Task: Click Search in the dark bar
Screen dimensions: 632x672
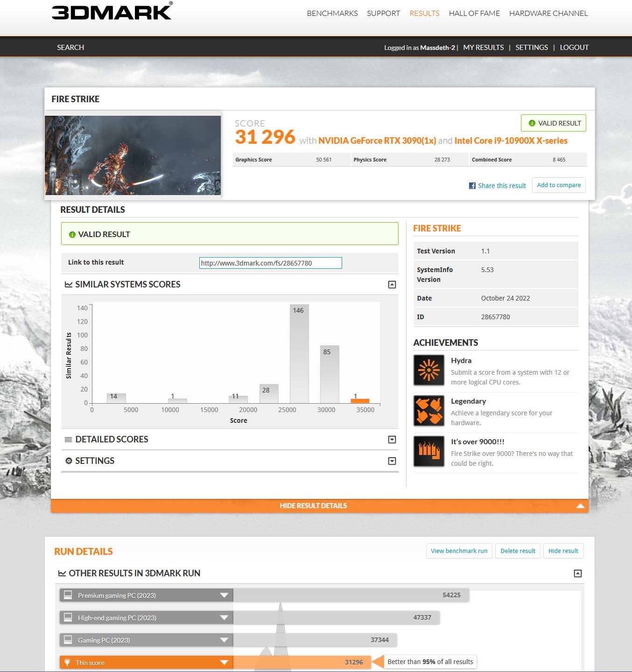Action: [x=70, y=48]
